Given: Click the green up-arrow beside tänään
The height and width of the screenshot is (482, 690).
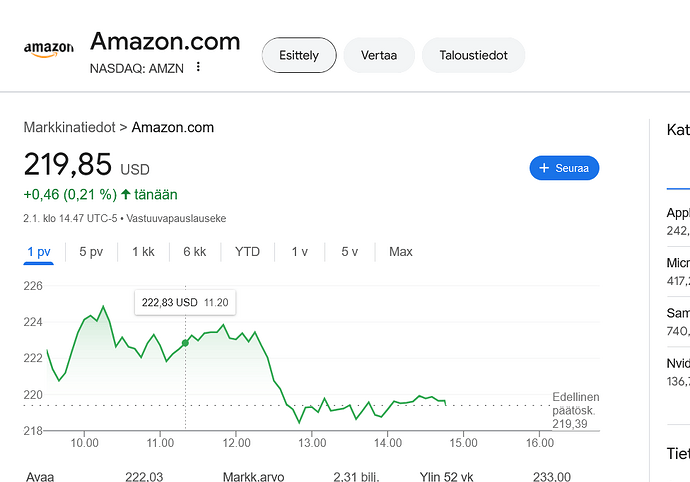Looking at the screenshot, I should click(x=126, y=194).
